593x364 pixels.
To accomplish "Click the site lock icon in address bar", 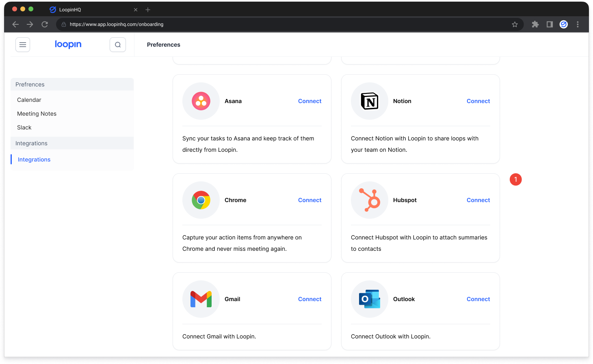I will pyautogui.click(x=64, y=24).
